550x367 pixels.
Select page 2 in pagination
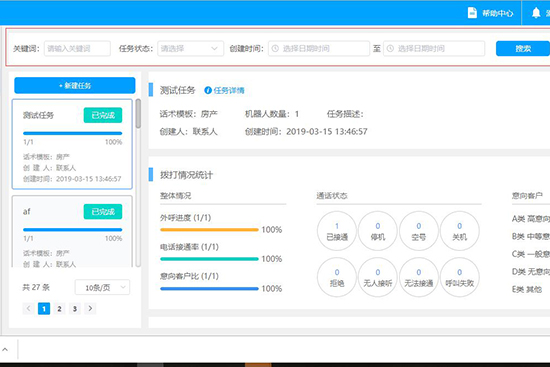pyautogui.click(x=59, y=308)
